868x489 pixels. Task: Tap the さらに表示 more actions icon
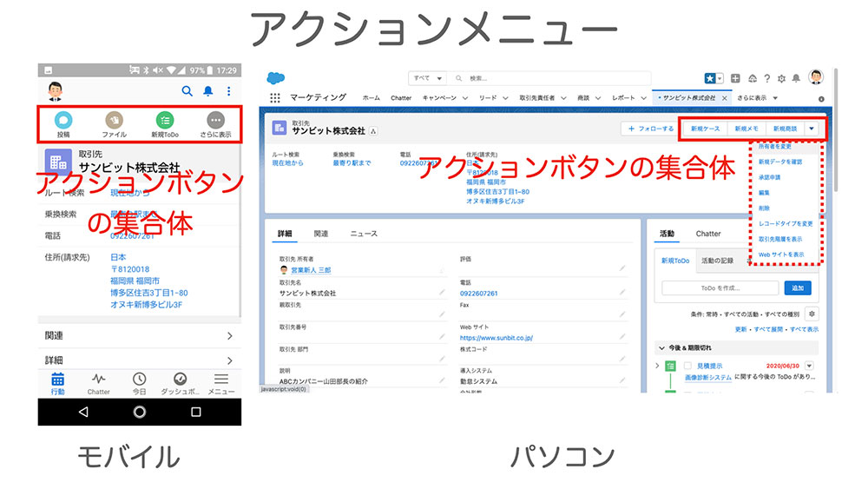(x=215, y=120)
